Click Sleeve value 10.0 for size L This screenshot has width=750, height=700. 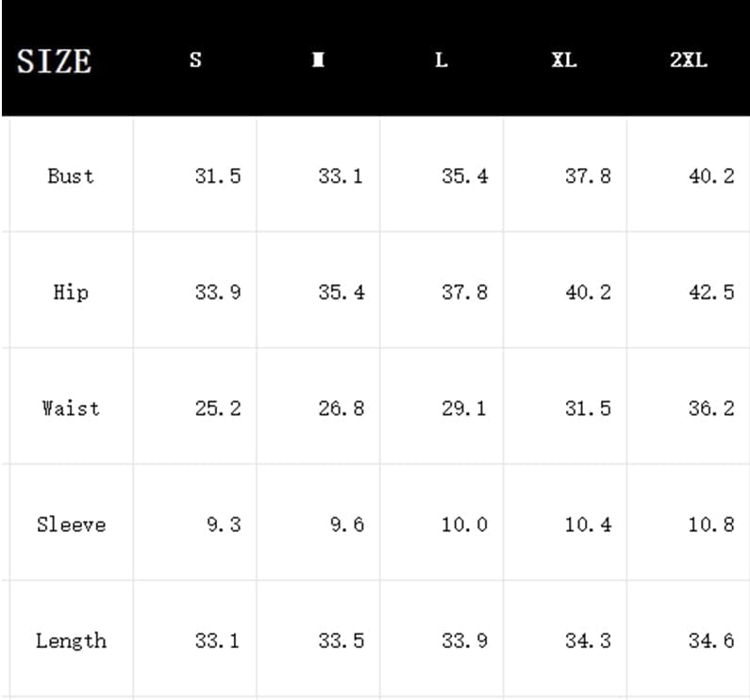pyautogui.click(x=465, y=524)
